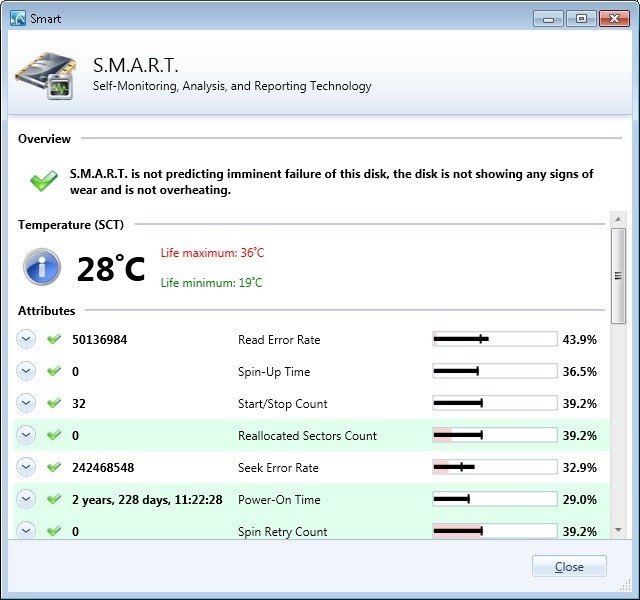Click the 'Start/Stop Count' label

click(x=282, y=404)
